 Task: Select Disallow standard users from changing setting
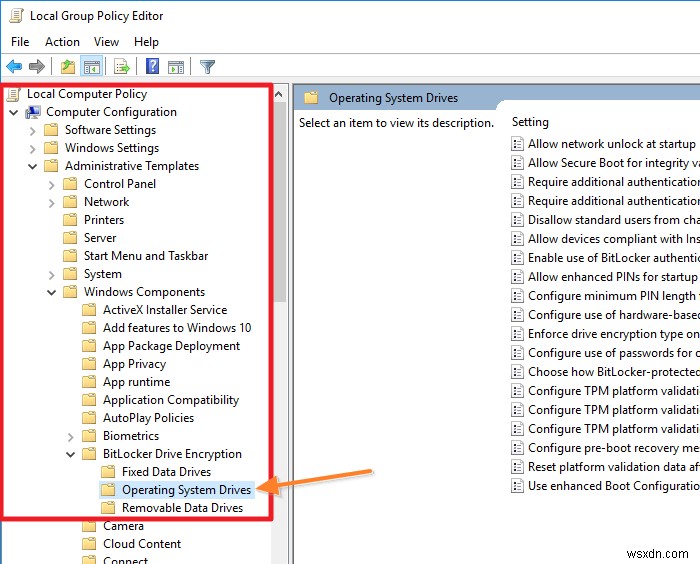tap(613, 220)
